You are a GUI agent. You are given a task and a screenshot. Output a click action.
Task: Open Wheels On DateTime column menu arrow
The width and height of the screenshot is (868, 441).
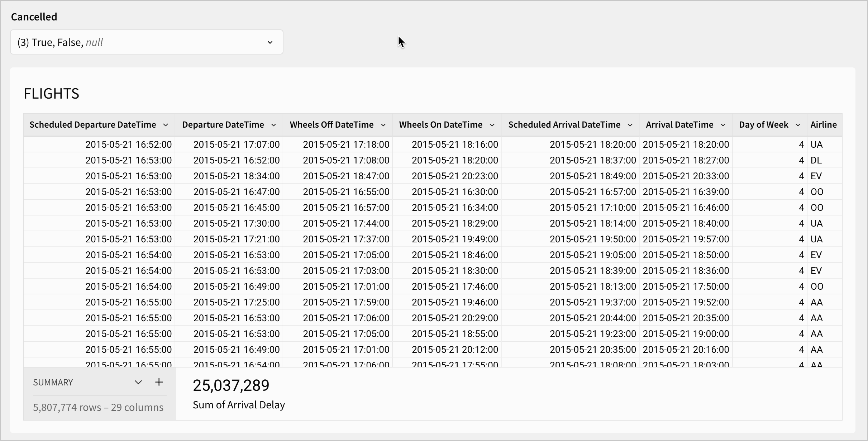coord(492,125)
